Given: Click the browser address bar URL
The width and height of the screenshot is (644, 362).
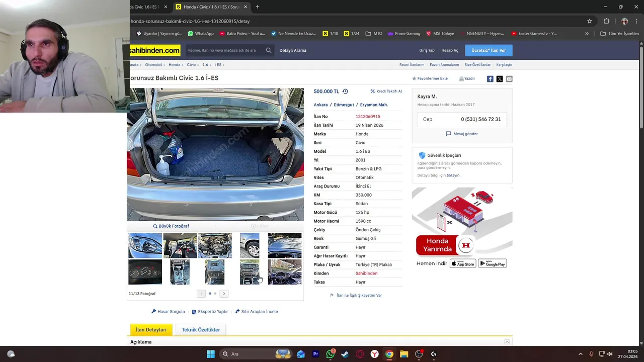Looking at the screenshot, I should [x=190, y=21].
